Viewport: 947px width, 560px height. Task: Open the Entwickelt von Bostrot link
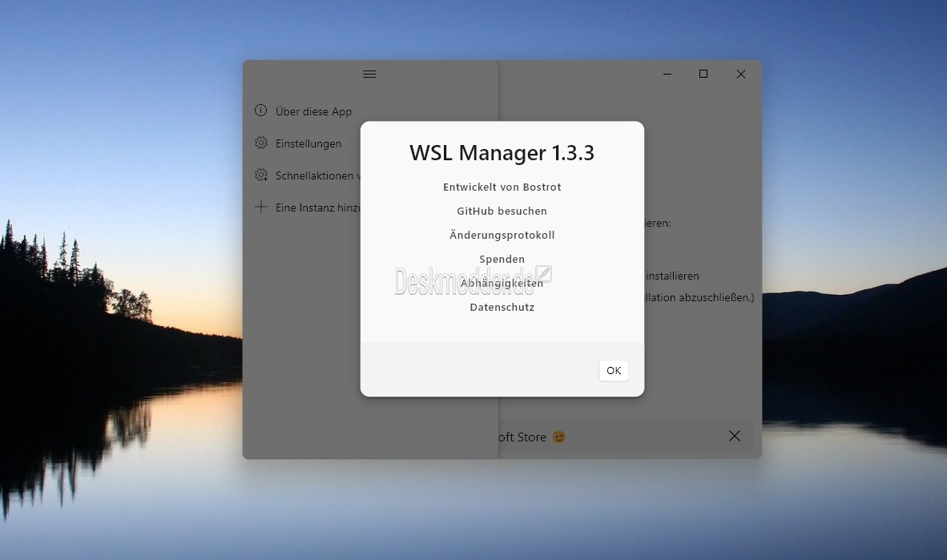[x=502, y=187]
